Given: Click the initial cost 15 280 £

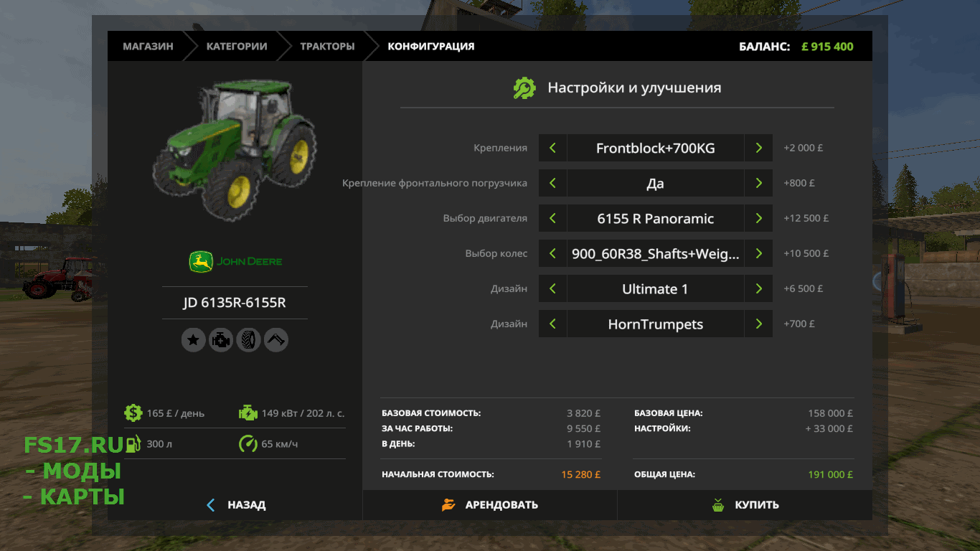Looking at the screenshot, I should 581,474.
